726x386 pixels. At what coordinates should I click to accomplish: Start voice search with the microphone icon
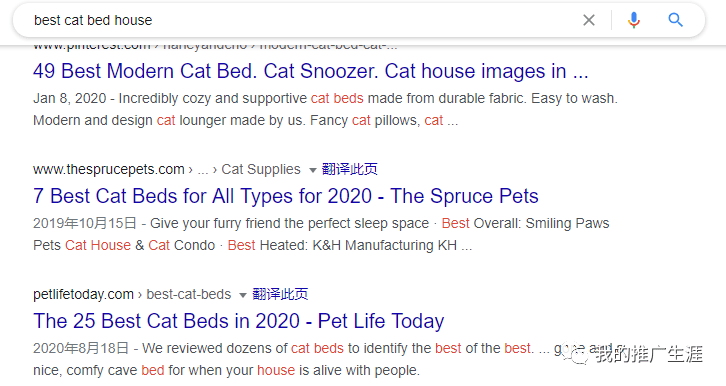[x=633, y=20]
